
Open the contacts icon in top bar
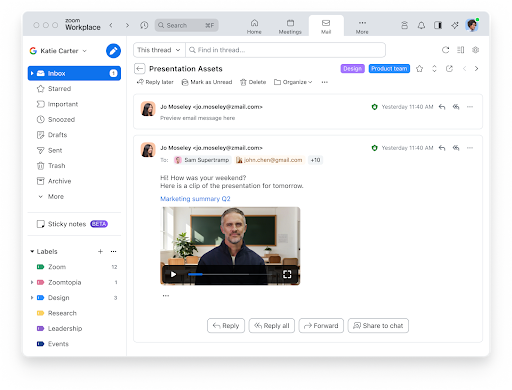(404, 25)
